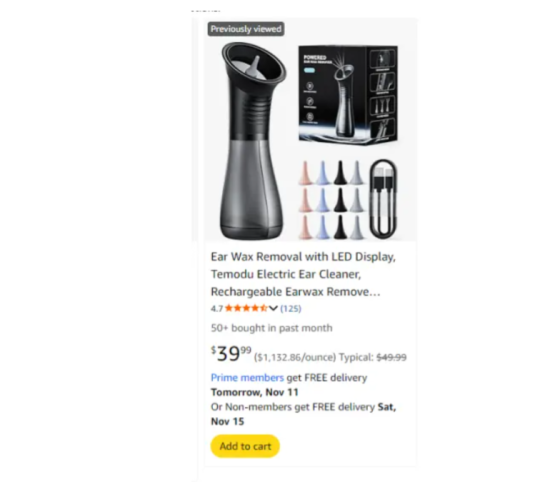Click the orange star rating icons
This screenshot has width=560, height=482.
point(246,308)
